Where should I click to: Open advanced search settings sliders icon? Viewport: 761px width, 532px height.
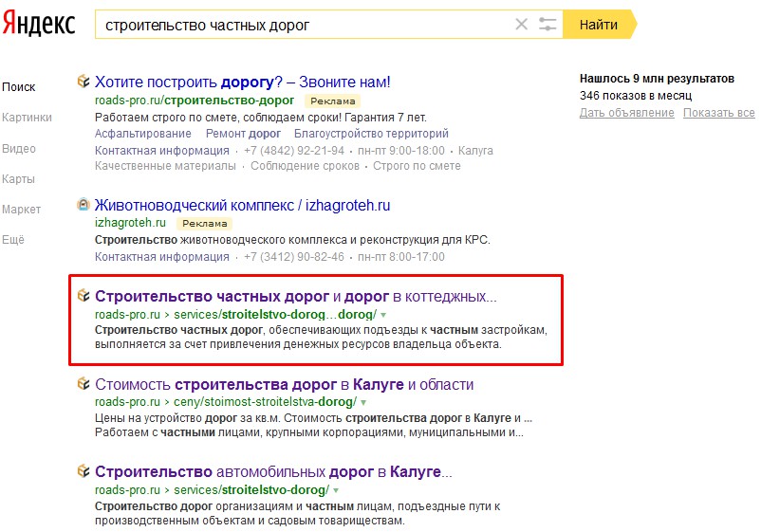pyautogui.click(x=548, y=25)
